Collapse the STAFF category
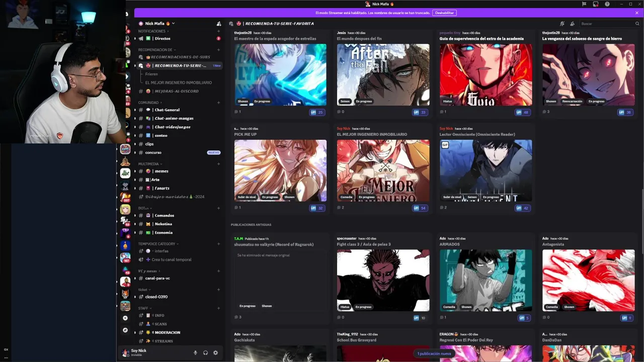 144,308
